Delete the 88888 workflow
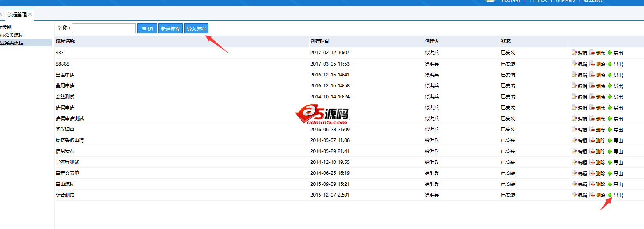Viewport: 644px width, 229px height. tap(597, 64)
